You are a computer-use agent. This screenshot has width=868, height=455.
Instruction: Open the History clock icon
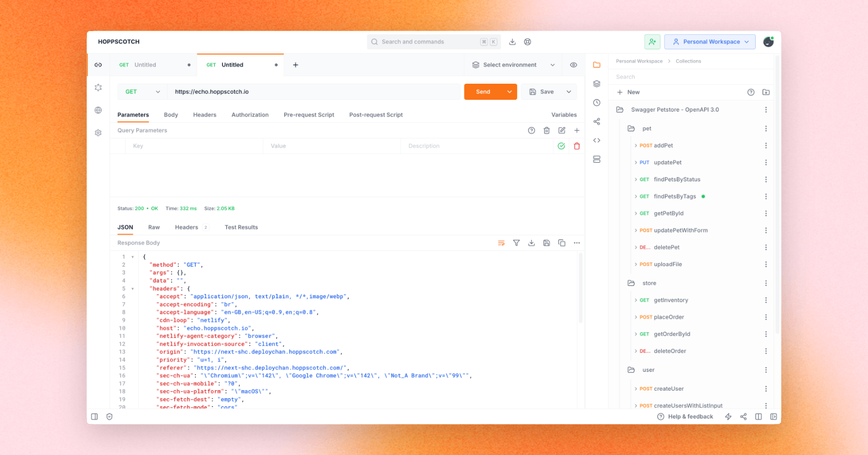(x=597, y=103)
